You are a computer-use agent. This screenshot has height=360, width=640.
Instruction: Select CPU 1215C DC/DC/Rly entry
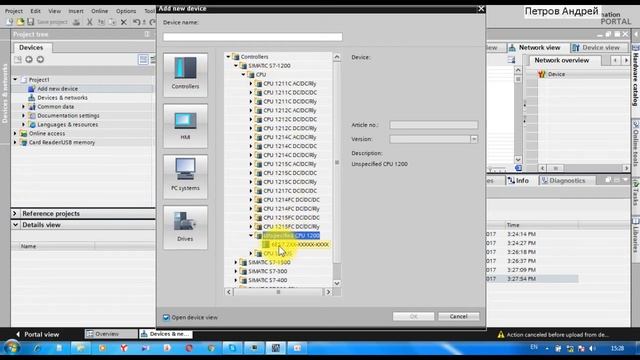point(290,182)
